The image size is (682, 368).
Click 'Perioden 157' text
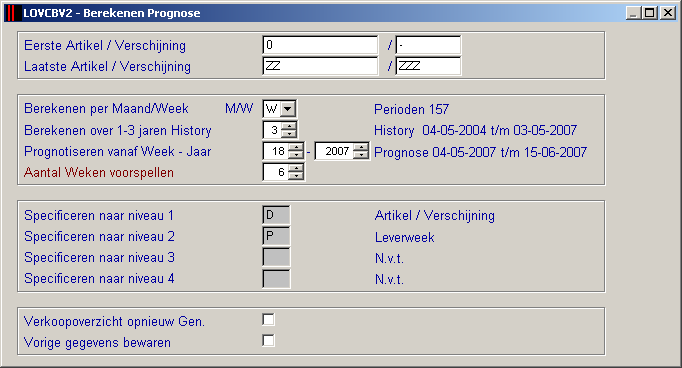point(411,109)
